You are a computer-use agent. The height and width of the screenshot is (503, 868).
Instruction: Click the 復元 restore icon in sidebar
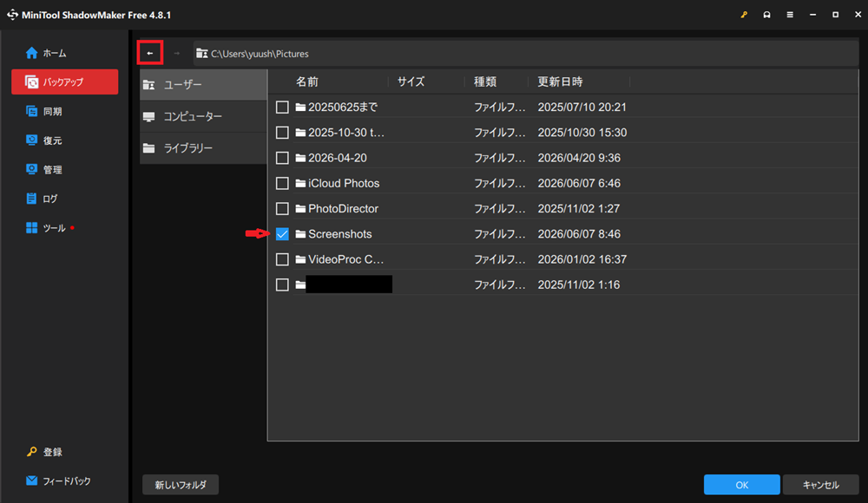tap(31, 140)
